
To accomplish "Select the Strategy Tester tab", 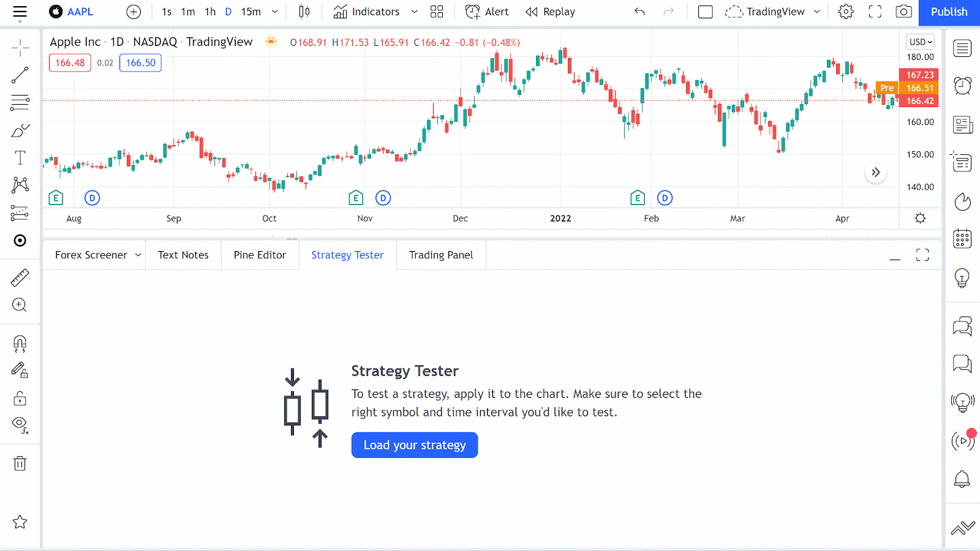I will click(x=347, y=255).
